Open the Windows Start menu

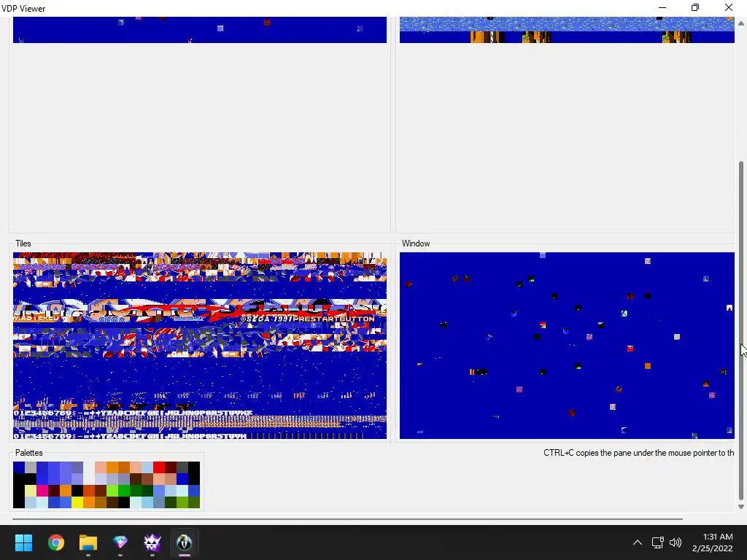pos(23,542)
